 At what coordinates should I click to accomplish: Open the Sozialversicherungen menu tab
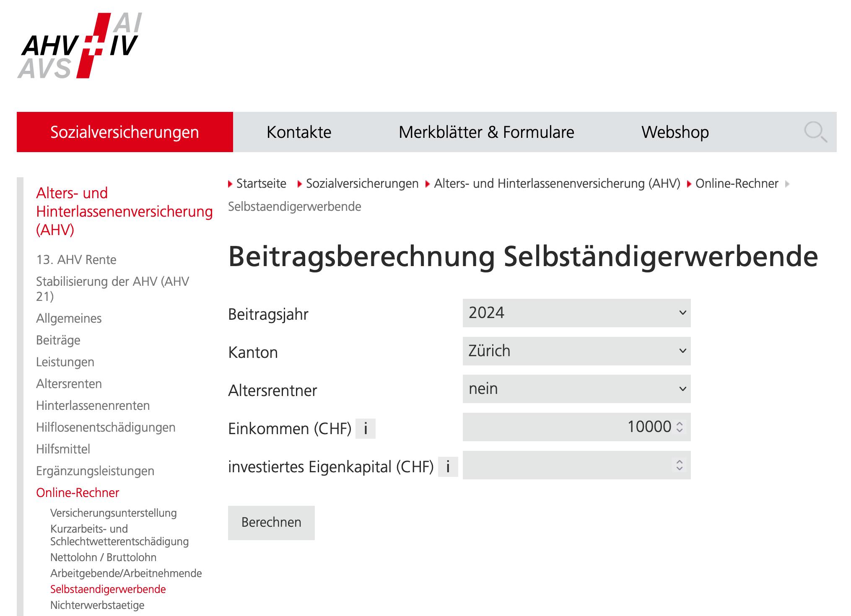point(125,132)
